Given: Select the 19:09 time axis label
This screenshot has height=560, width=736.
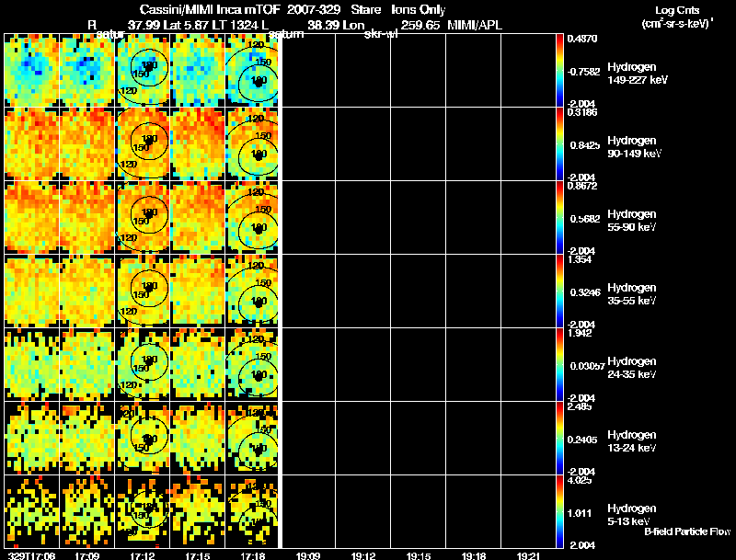Looking at the screenshot, I should pyautogui.click(x=308, y=555).
